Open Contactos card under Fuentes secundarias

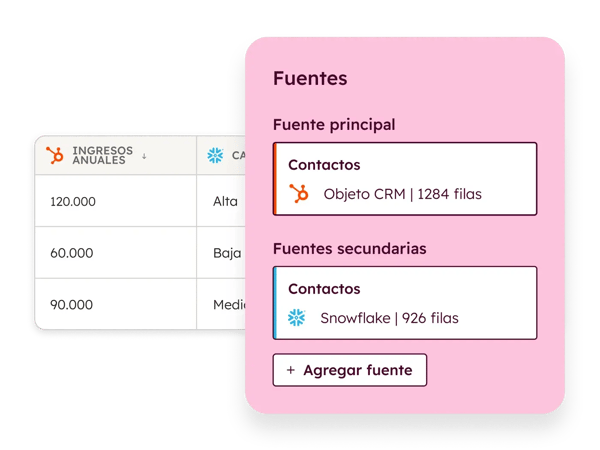point(405,302)
